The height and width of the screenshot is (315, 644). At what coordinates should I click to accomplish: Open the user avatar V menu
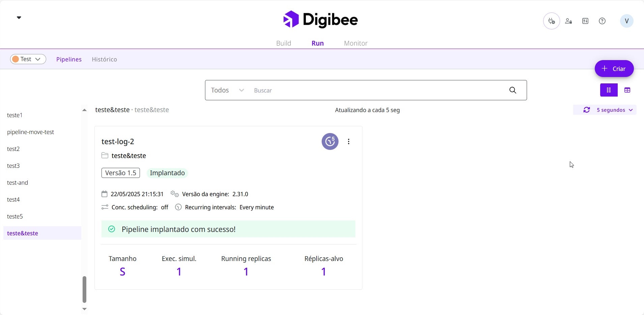pyautogui.click(x=627, y=21)
